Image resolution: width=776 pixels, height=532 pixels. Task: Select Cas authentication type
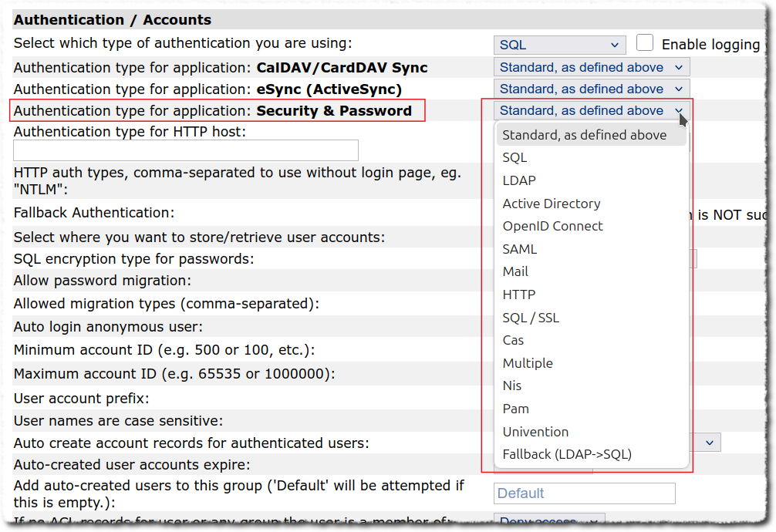[x=513, y=340]
